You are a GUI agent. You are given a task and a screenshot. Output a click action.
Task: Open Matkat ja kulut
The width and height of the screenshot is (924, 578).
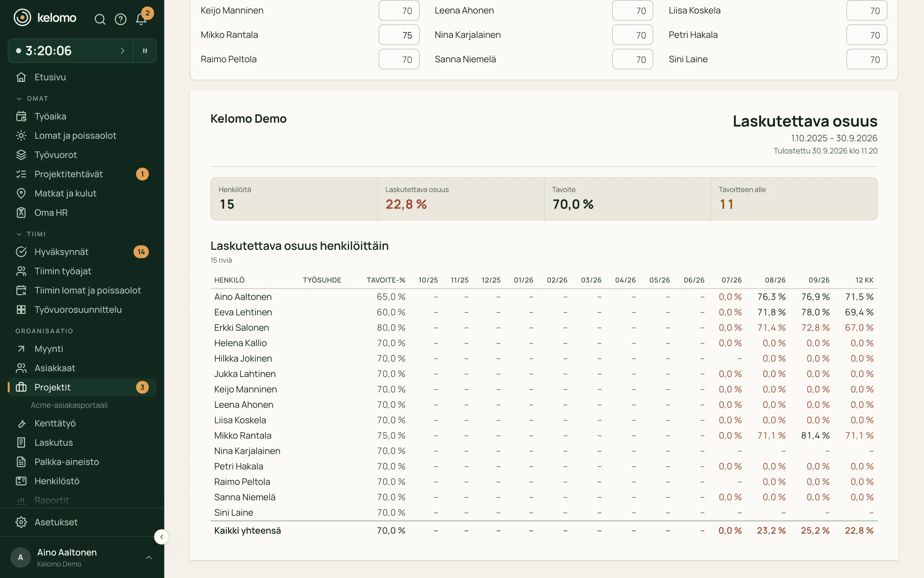[x=82, y=193]
